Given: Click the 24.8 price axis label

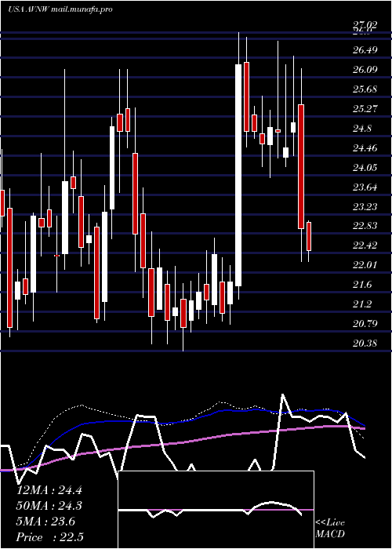Looking at the screenshot, I should coord(362,129).
